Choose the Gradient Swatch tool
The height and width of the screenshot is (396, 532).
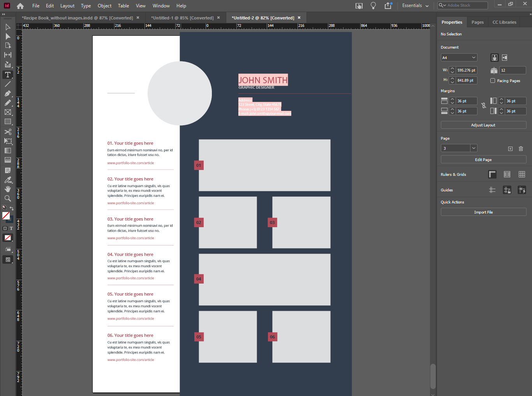(8, 151)
